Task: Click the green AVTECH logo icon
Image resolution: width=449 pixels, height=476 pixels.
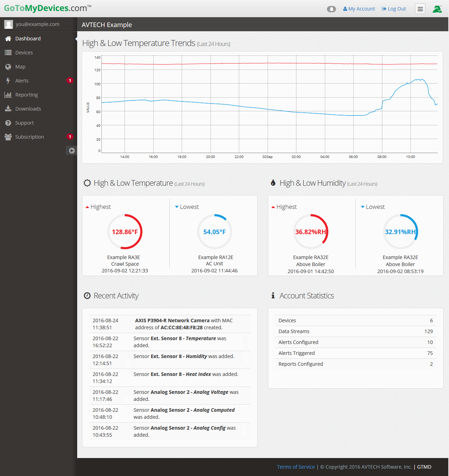Action: coord(437,9)
